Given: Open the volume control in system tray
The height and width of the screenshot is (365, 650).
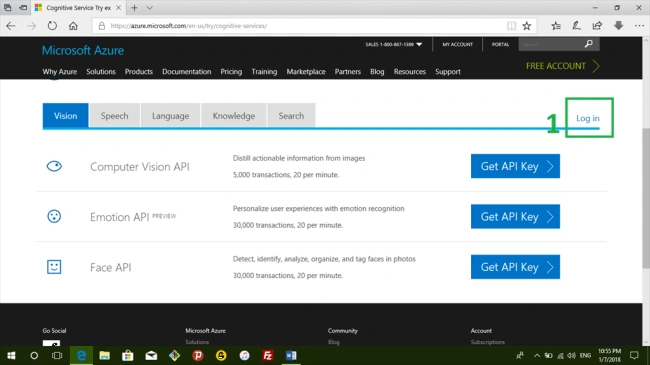Looking at the screenshot, I should coord(572,355).
